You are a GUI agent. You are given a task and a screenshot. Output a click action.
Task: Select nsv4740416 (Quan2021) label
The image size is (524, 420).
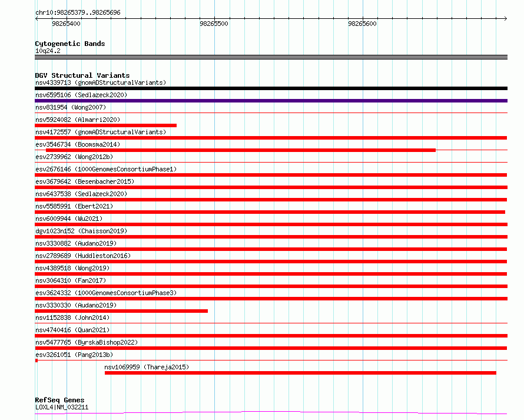[x=72, y=330]
